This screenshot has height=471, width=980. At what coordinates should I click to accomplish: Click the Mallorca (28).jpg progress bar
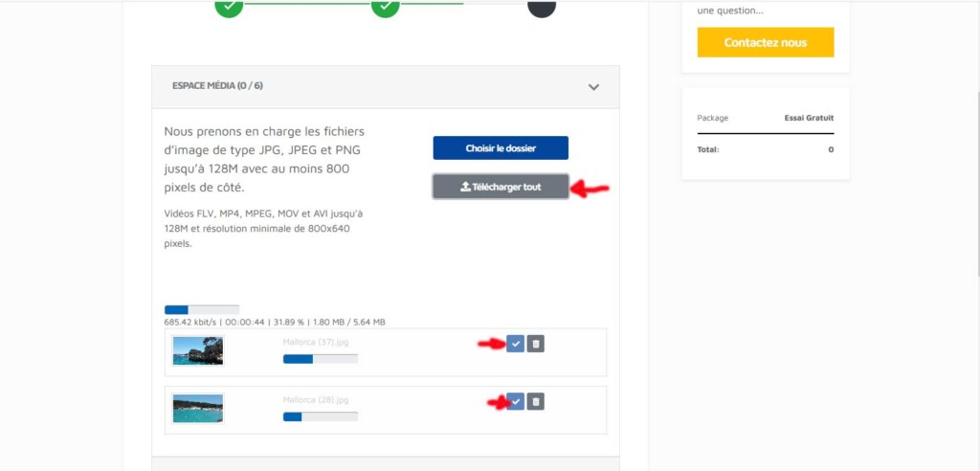tap(321, 416)
